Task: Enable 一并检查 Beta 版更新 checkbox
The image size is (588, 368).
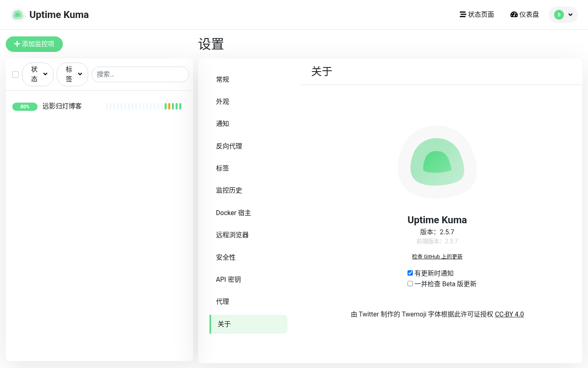Action: point(410,284)
